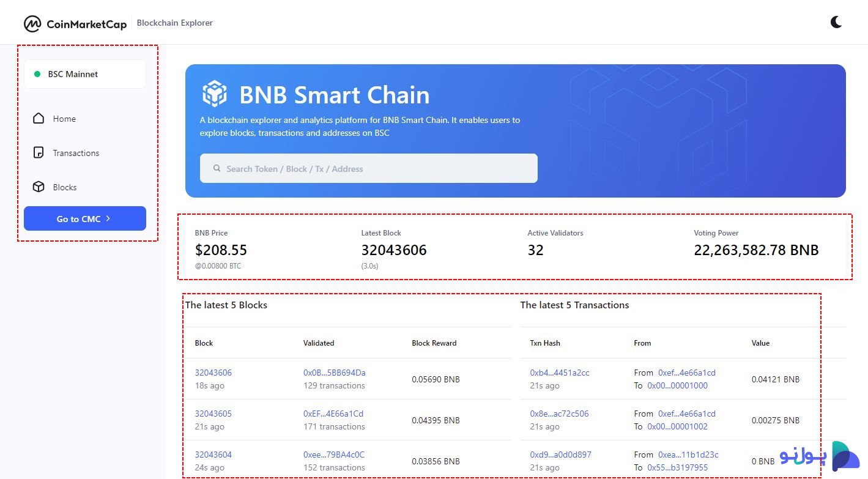
Task: Click the 129 transactions text
Action: coord(334,385)
